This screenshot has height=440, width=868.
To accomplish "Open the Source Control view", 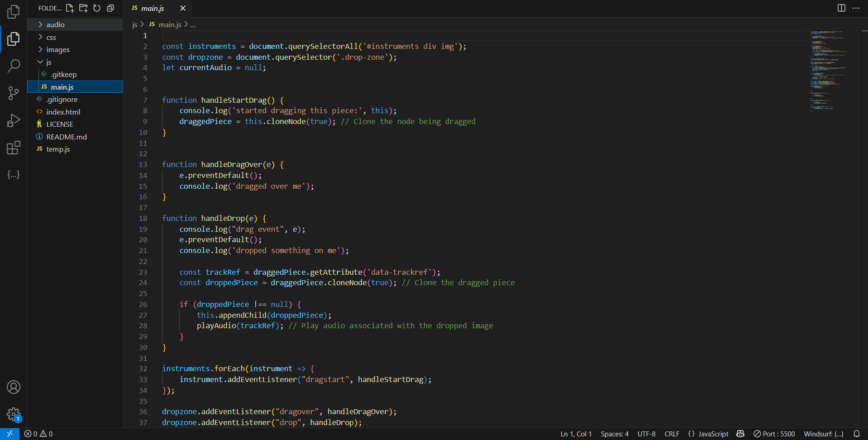I will coord(14,93).
